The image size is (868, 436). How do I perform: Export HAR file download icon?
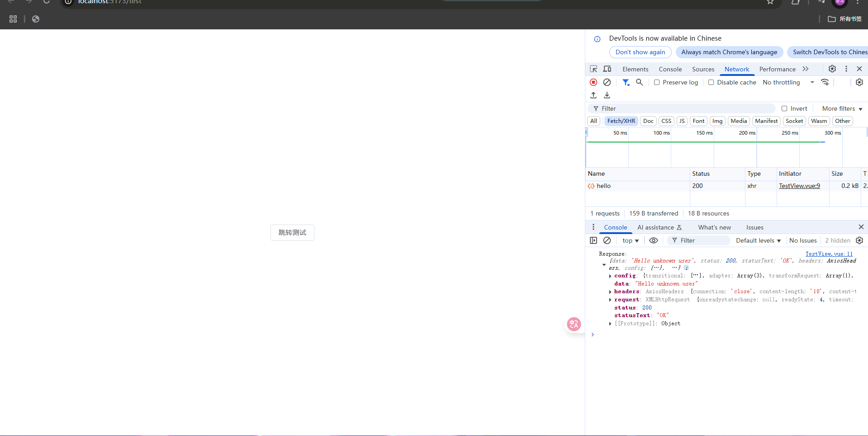(x=607, y=95)
